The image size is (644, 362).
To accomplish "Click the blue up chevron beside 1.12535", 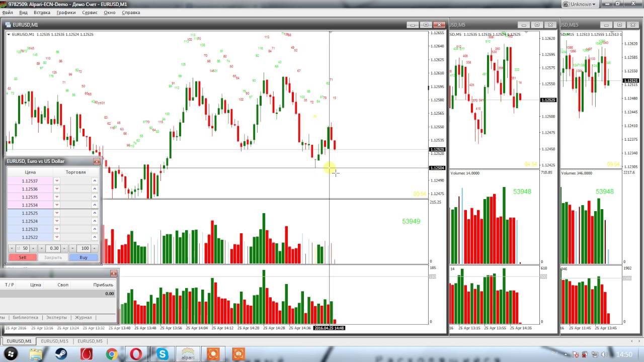I will pyautogui.click(x=95, y=197).
